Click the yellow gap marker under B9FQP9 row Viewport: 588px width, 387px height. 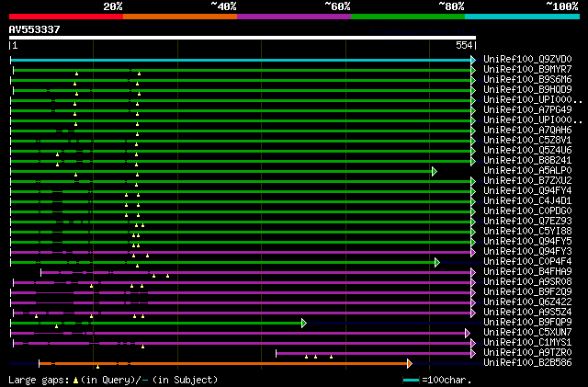tap(57, 326)
